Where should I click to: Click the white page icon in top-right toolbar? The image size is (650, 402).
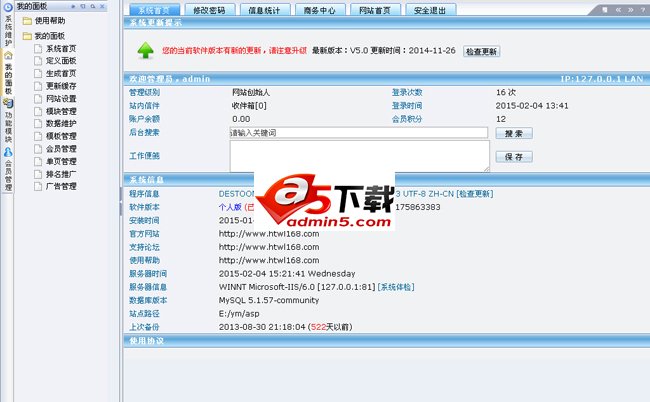(x=605, y=10)
